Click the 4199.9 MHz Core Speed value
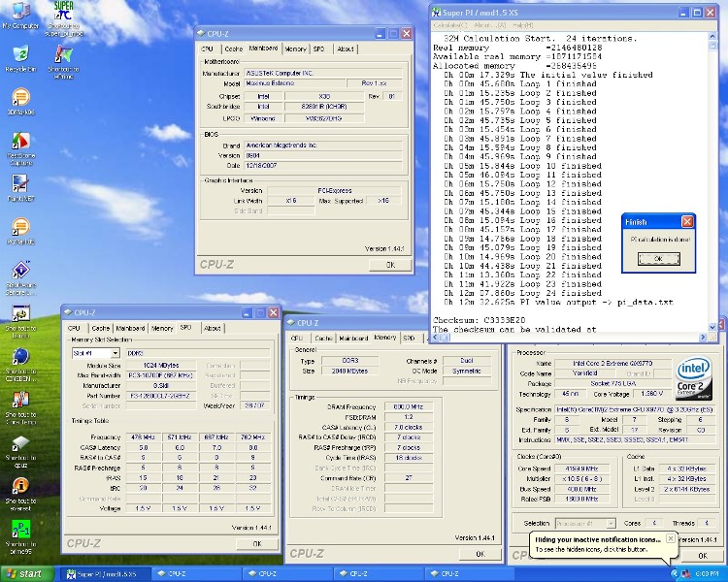 [x=581, y=469]
